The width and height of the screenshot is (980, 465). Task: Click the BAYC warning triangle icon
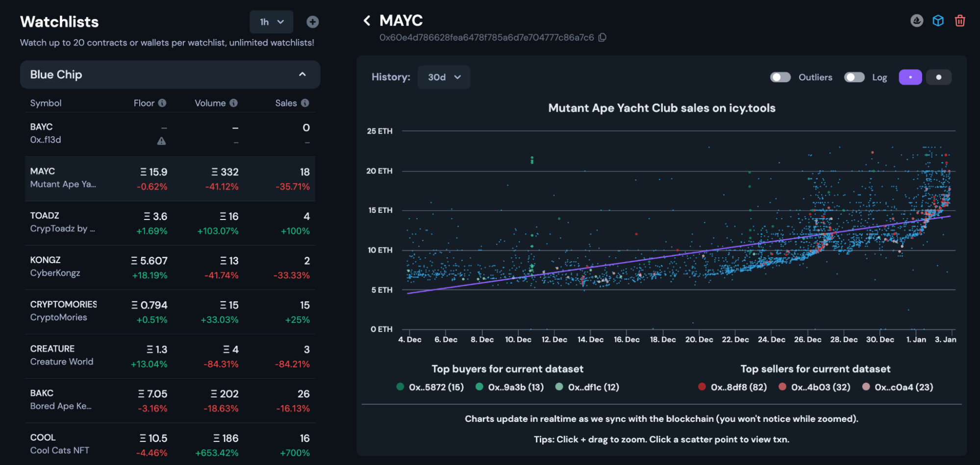tap(161, 141)
